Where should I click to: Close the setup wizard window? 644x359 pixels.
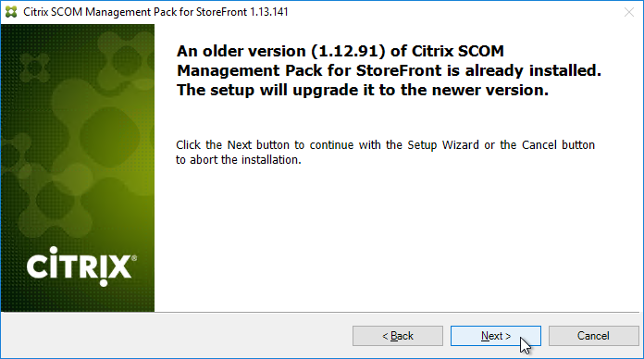[629, 12]
